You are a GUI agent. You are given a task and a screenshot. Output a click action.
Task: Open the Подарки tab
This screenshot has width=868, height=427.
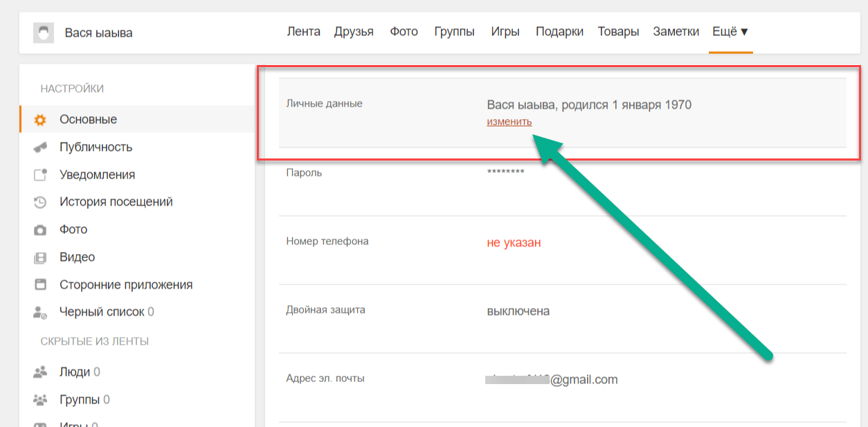click(559, 32)
